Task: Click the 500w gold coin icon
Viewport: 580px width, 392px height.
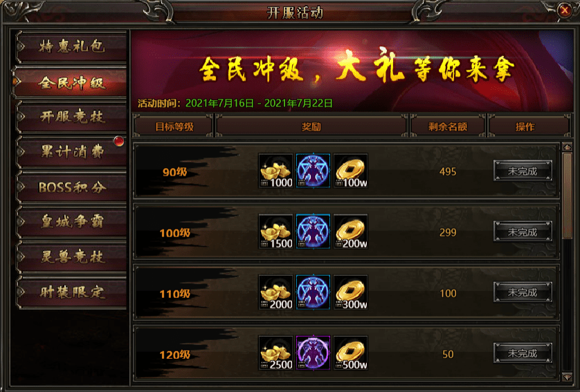Action: tap(351, 353)
